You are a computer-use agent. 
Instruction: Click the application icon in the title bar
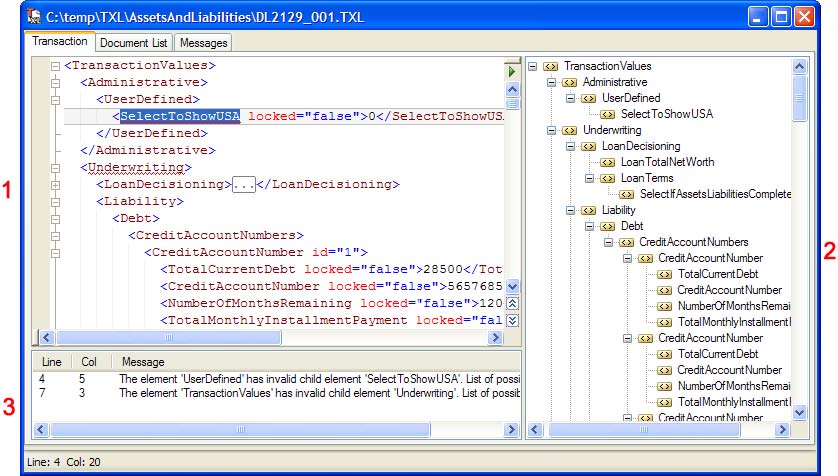click(x=34, y=17)
